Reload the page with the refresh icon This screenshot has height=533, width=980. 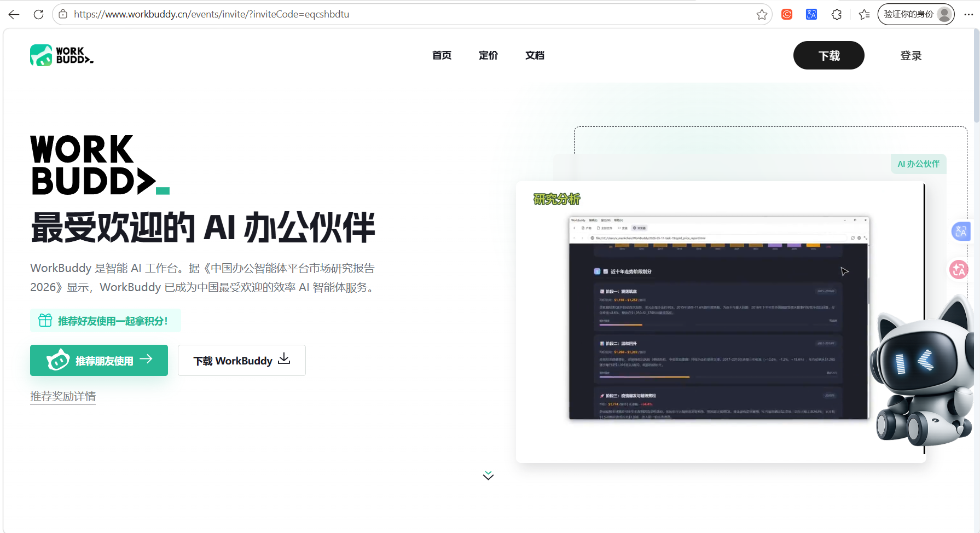click(38, 14)
